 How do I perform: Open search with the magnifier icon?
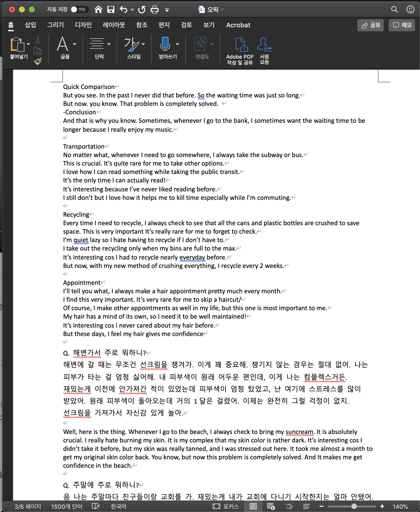point(394,9)
